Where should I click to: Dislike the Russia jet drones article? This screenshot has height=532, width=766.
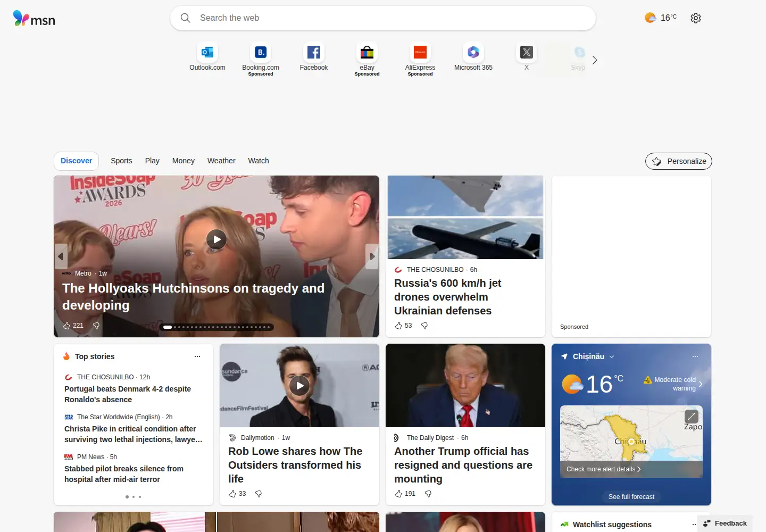(424, 326)
